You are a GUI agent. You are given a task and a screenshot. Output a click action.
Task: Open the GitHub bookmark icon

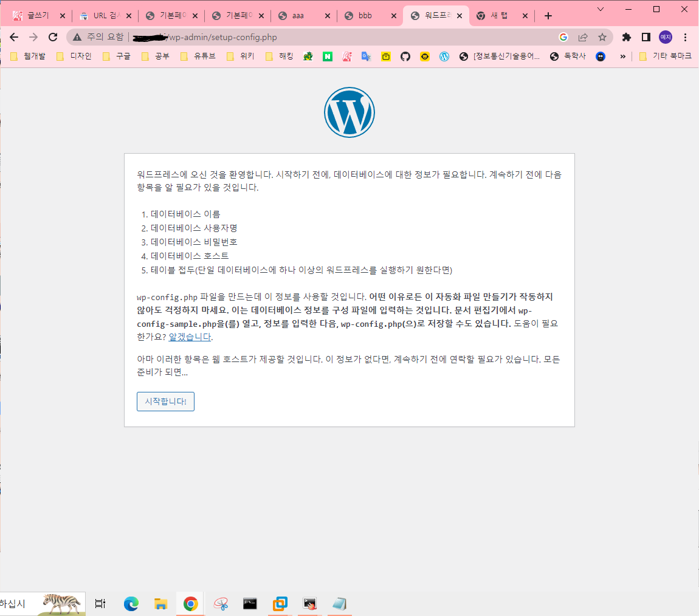pyautogui.click(x=405, y=56)
